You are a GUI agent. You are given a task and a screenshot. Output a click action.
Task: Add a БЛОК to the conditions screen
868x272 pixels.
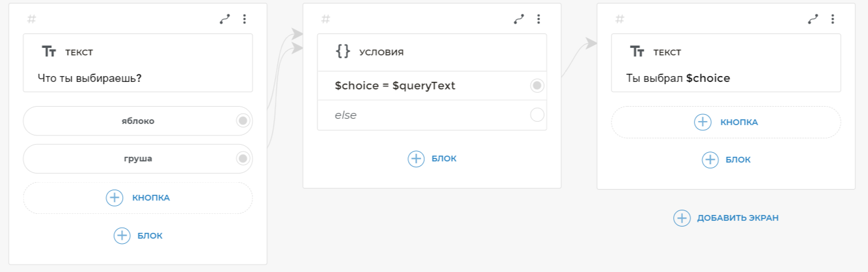[x=432, y=158]
